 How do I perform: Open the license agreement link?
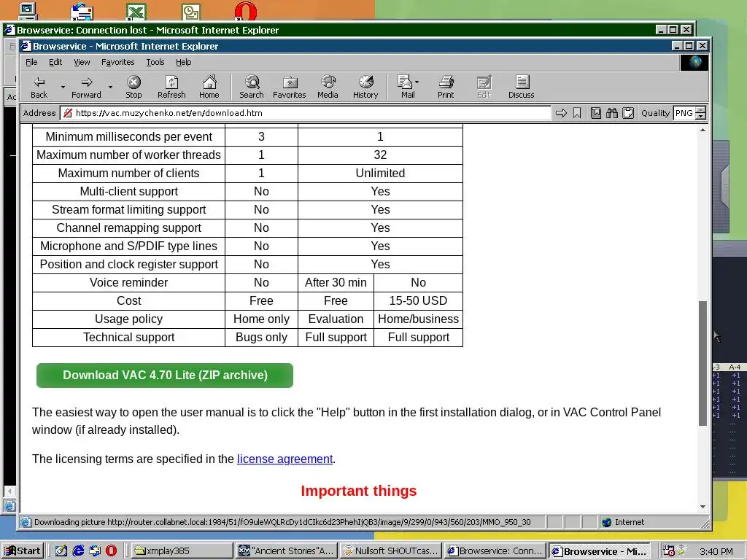pyautogui.click(x=285, y=459)
